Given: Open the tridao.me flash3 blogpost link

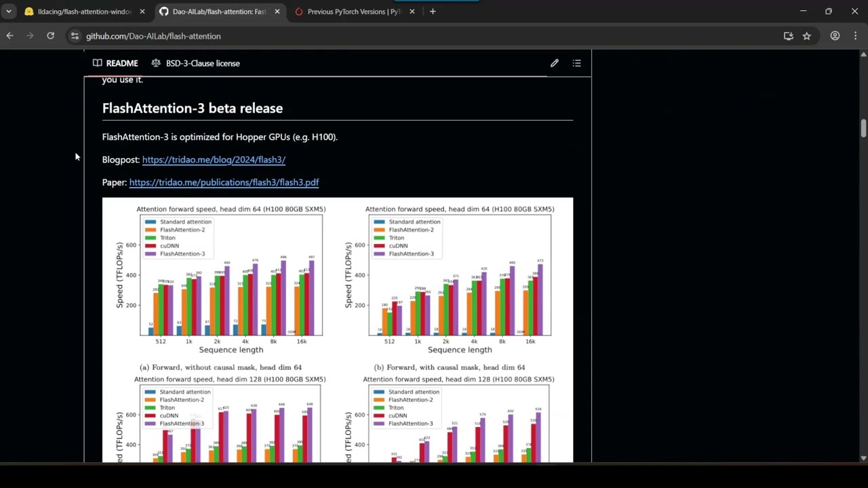Looking at the screenshot, I should (x=214, y=159).
